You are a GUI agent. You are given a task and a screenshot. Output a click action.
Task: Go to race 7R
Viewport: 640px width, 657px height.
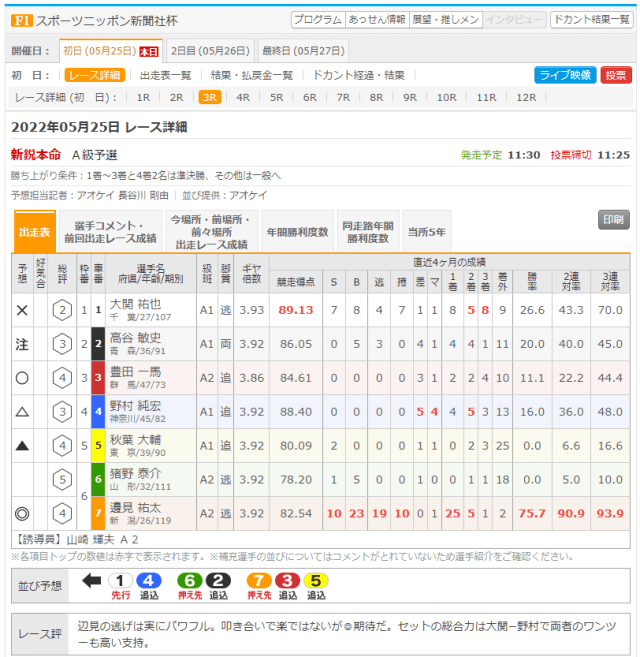click(x=343, y=98)
